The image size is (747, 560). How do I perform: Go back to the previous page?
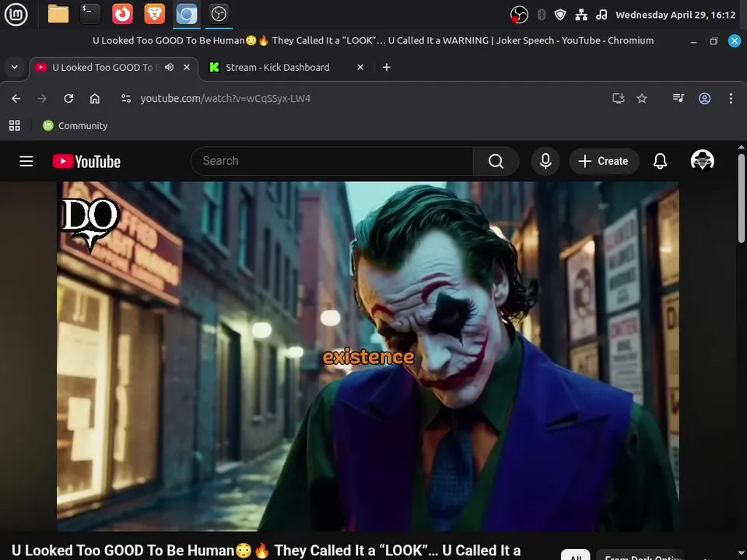[16, 98]
